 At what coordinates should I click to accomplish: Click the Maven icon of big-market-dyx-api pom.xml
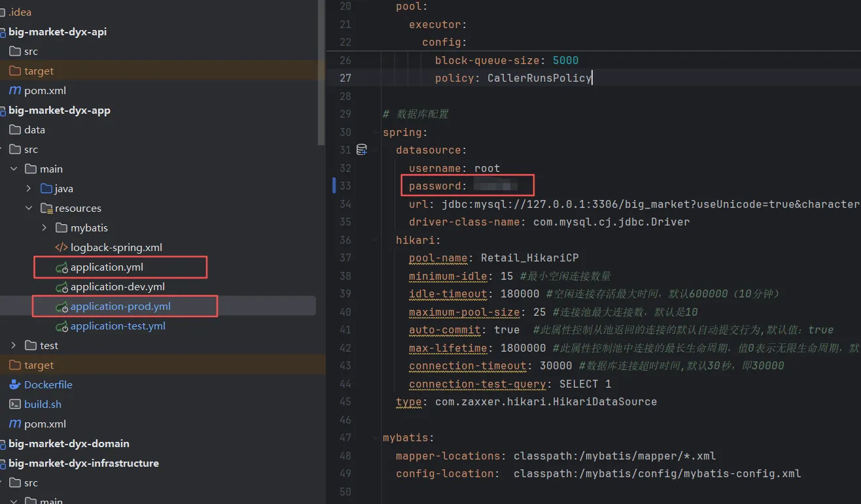click(14, 90)
